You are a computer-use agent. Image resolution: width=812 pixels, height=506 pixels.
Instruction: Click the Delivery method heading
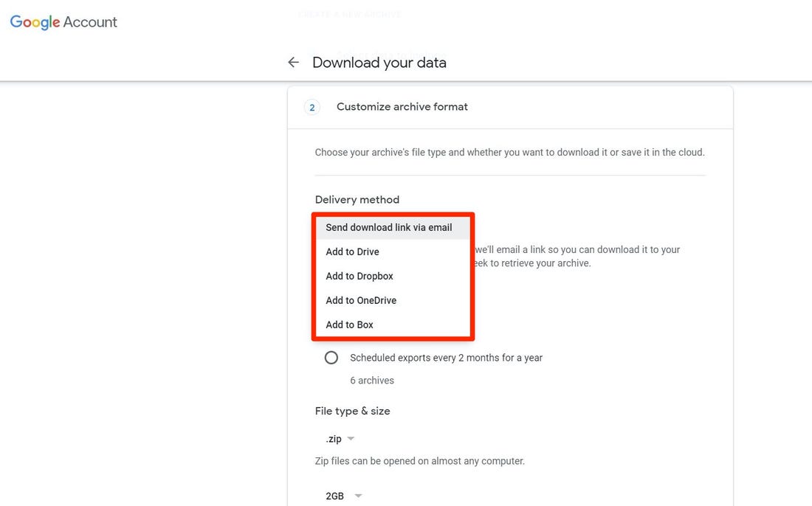(x=357, y=200)
